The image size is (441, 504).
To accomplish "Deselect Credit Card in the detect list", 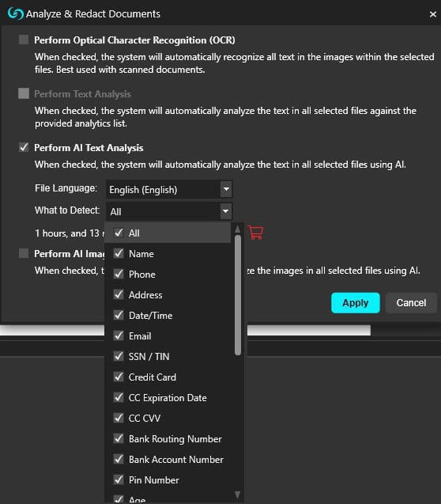I will pyautogui.click(x=119, y=377).
